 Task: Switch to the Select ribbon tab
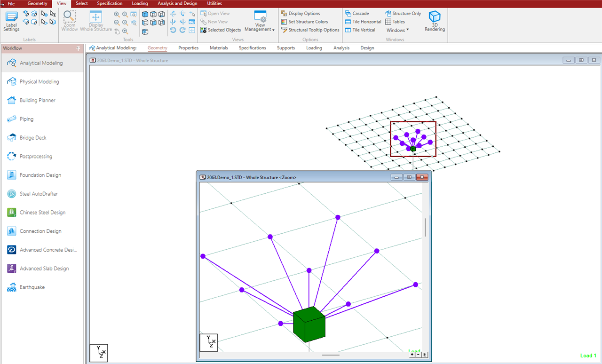tap(82, 3)
